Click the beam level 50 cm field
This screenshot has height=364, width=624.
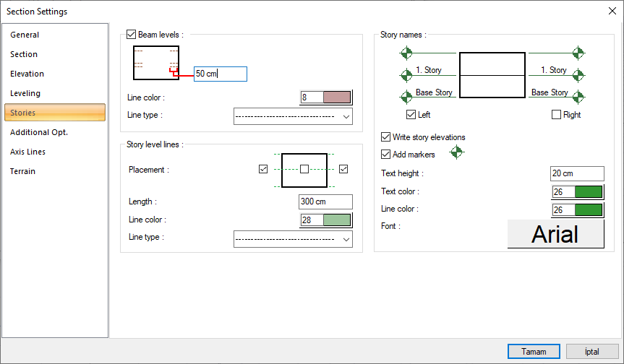221,74
